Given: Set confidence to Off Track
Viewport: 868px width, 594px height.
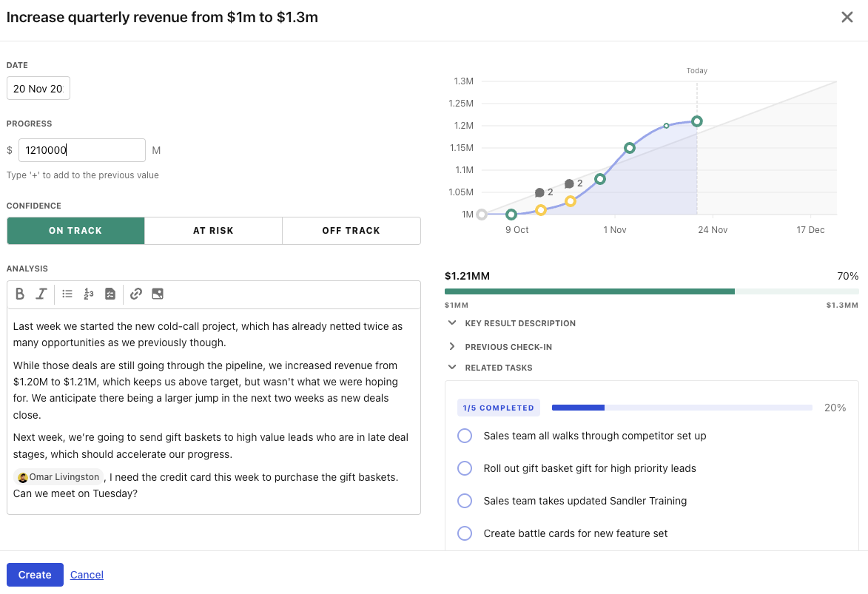Looking at the screenshot, I should click(351, 231).
